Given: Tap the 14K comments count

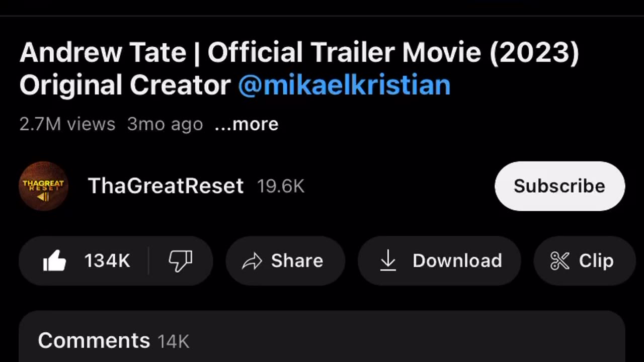Looking at the screenshot, I should (x=174, y=342).
